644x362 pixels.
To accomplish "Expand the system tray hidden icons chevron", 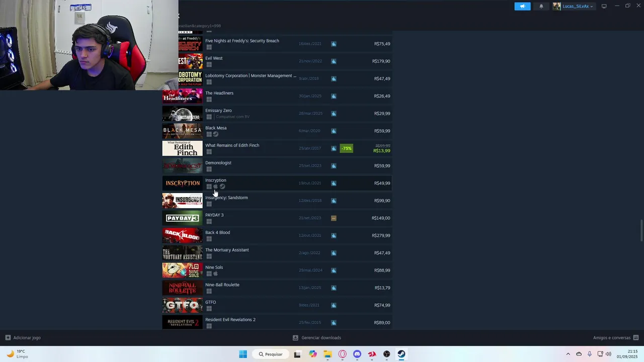I will [x=568, y=354].
